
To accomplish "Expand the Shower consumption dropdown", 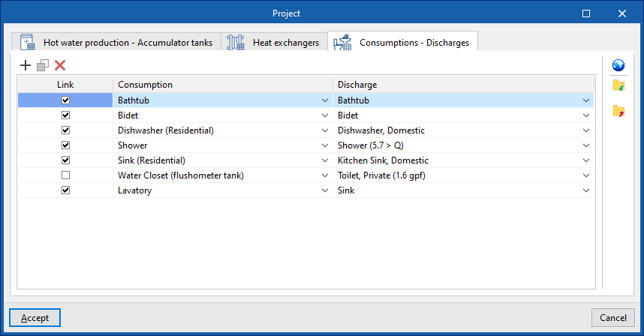I will (325, 145).
